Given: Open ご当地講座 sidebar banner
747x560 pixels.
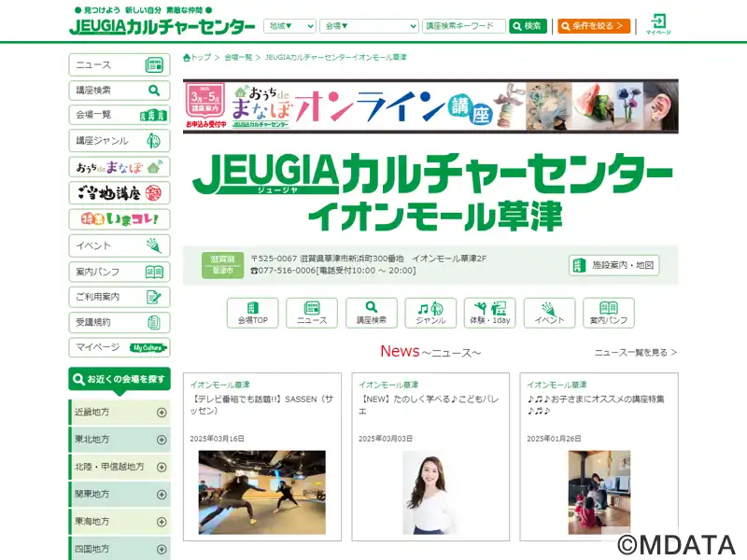Looking at the screenshot, I should point(120,193).
